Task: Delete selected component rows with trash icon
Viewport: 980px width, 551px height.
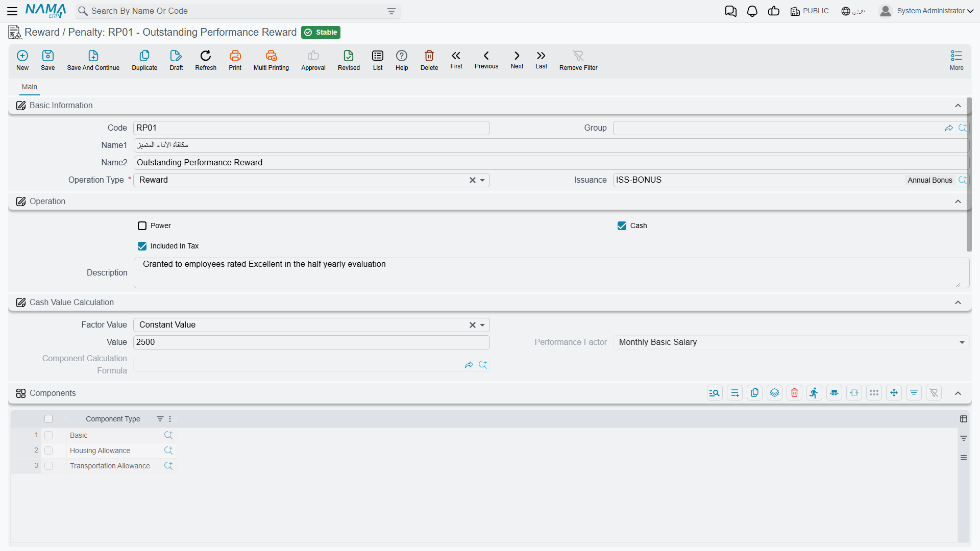Action: (794, 393)
